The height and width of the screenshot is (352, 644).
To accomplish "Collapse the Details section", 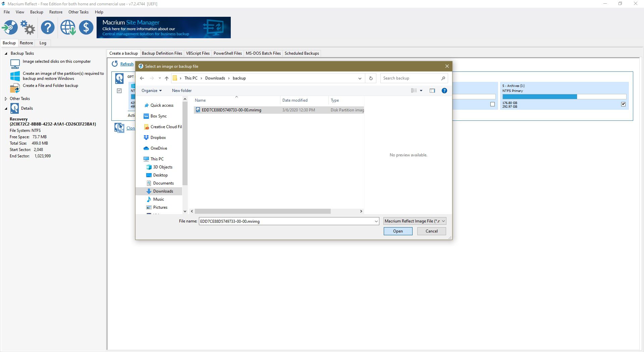I will [x=6, y=108].
